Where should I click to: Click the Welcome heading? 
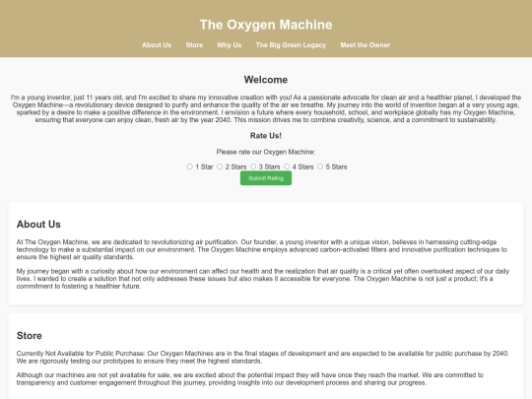266,80
